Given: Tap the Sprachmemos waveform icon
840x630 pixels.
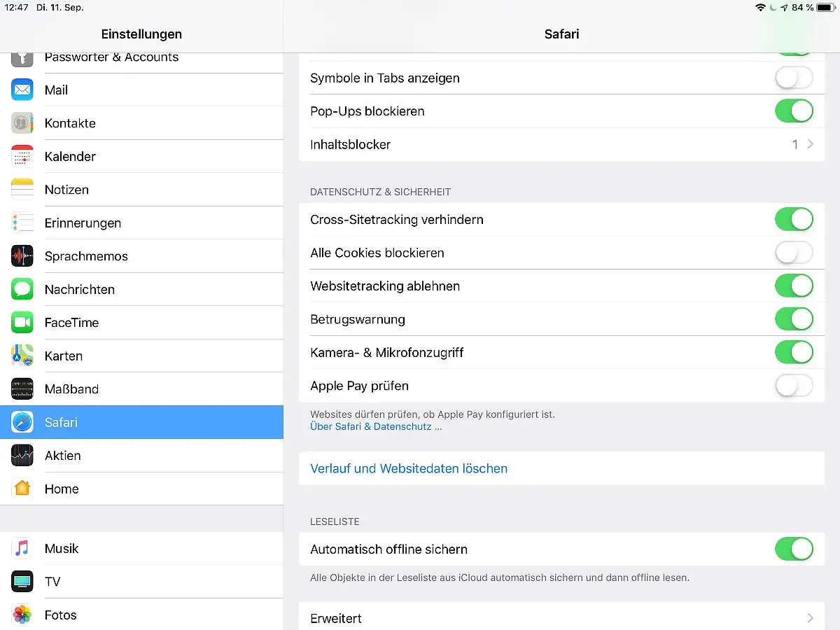Looking at the screenshot, I should click(x=22, y=256).
